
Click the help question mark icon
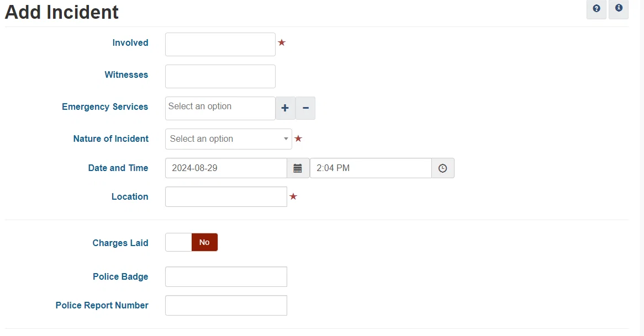click(x=597, y=9)
